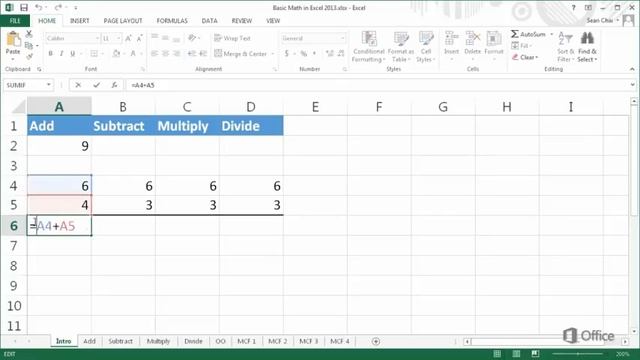
Task: Select column E header
Action: click(315, 107)
